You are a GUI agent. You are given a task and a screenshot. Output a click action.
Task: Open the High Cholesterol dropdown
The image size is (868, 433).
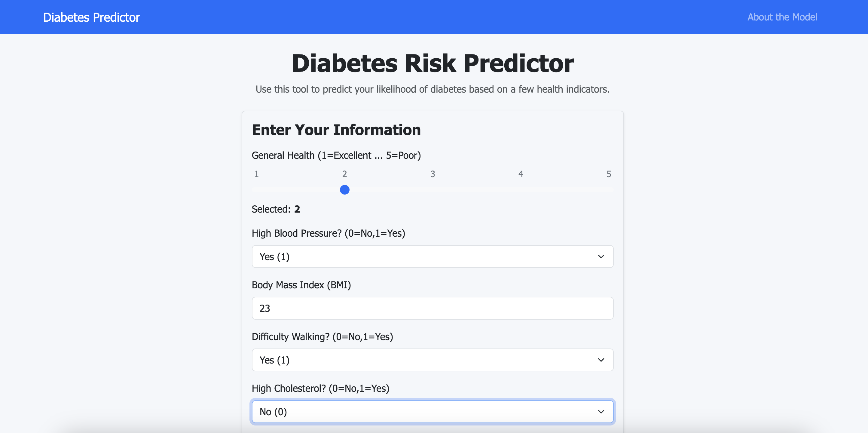tap(432, 411)
